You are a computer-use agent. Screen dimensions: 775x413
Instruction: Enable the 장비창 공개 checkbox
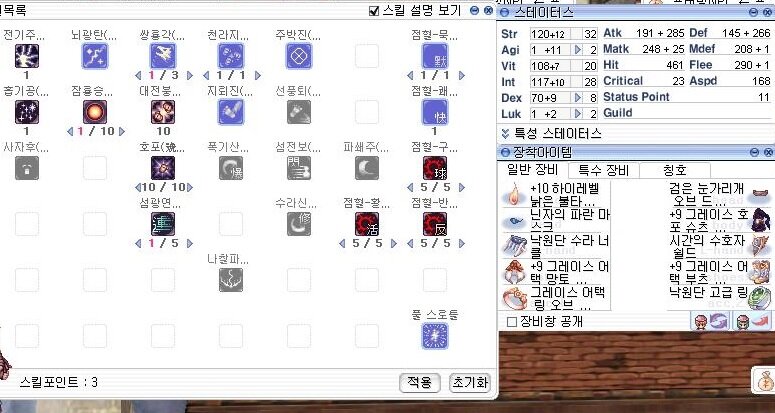pyautogui.click(x=513, y=322)
